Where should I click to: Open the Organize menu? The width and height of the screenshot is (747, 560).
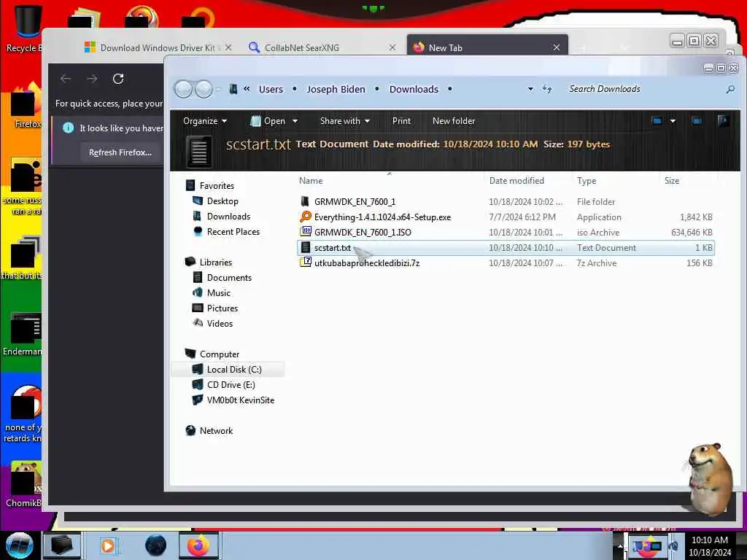coord(205,121)
